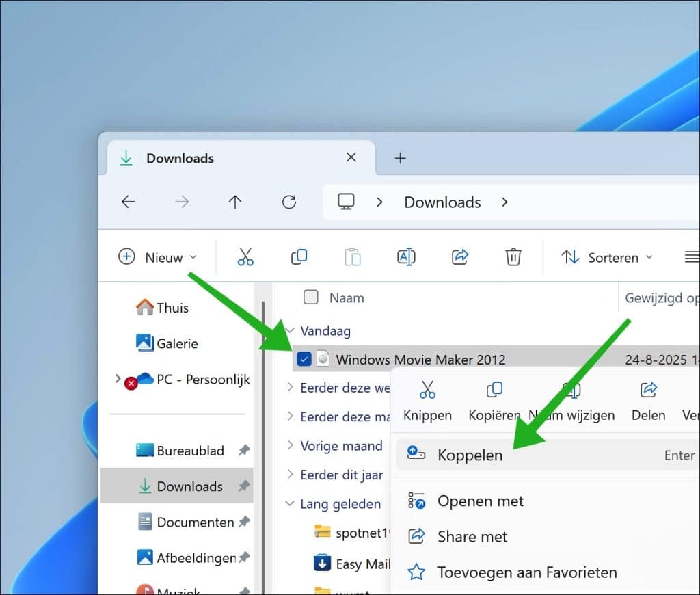Open Galerie in the navigation pane

point(167,343)
